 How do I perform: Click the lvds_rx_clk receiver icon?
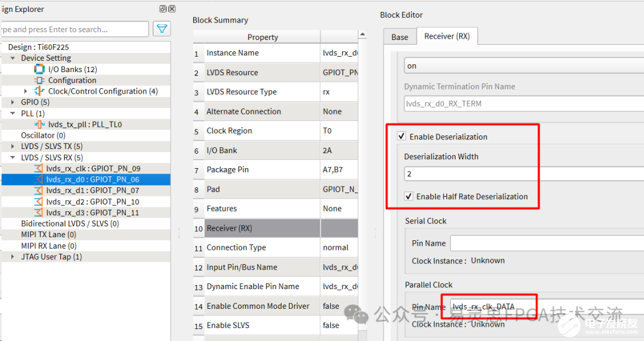[x=39, y=169]
